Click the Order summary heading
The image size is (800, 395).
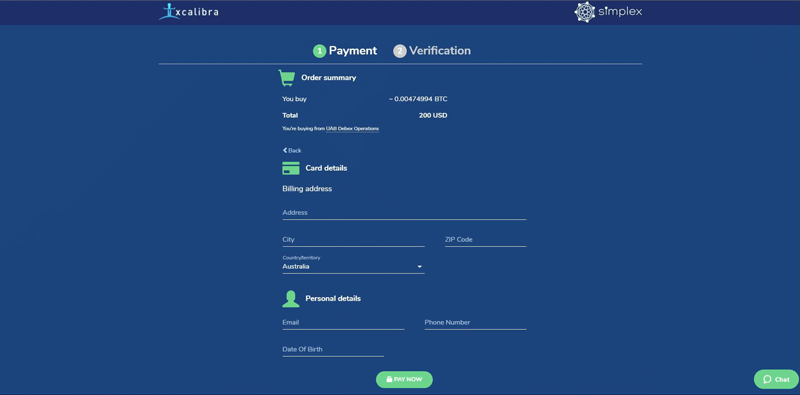(329, 78)
